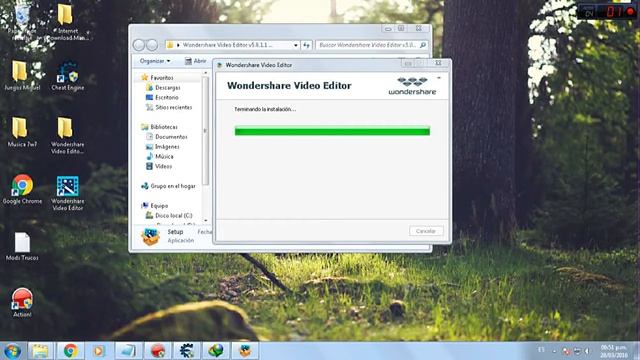Open Internet Download Manager folder on desktop
The height and width of the screenshot is (360, 640).
(67, 21)
